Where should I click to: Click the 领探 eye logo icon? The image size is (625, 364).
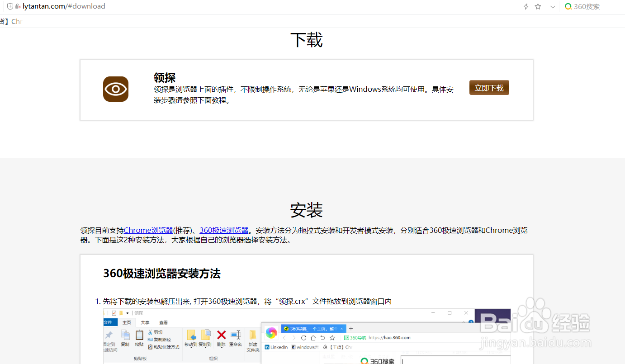click(x=116, y=89)
